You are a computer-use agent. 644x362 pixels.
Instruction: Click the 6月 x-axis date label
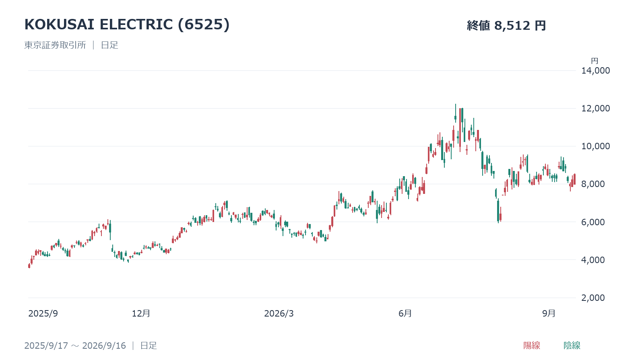[x=405, y=313]
